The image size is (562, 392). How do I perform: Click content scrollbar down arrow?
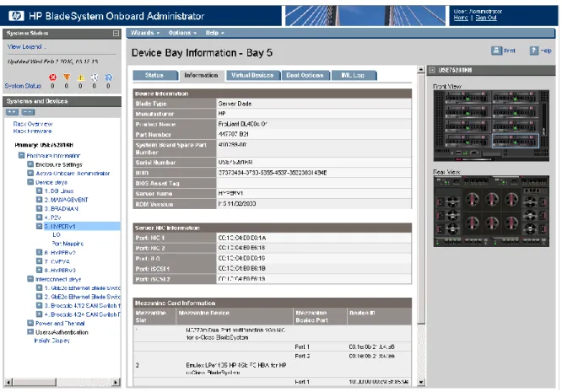click(x=421, y=382)
